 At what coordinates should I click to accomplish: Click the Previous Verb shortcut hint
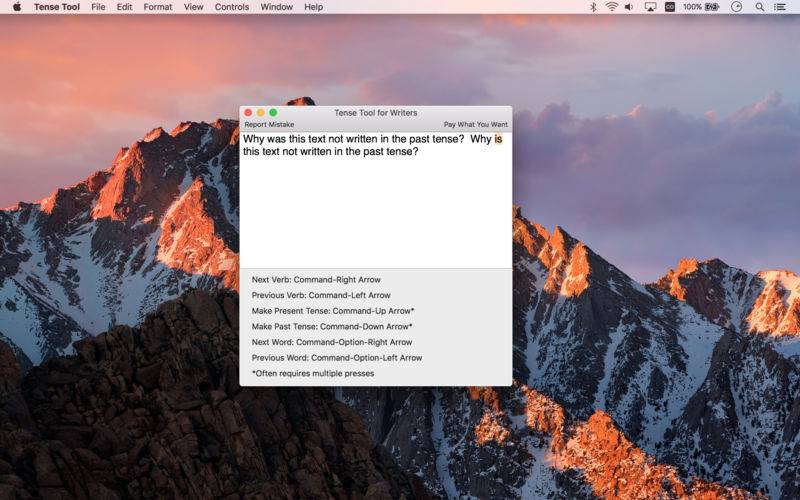[321, 295]
